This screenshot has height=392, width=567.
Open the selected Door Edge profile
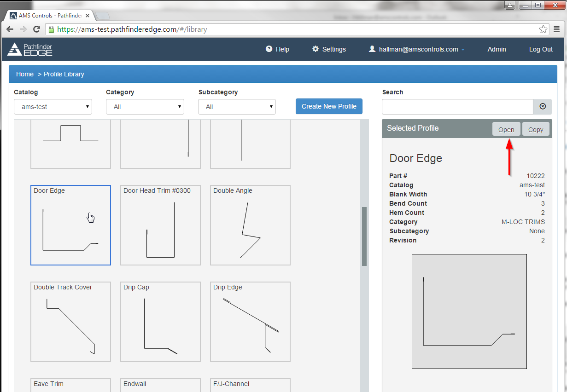506,129
